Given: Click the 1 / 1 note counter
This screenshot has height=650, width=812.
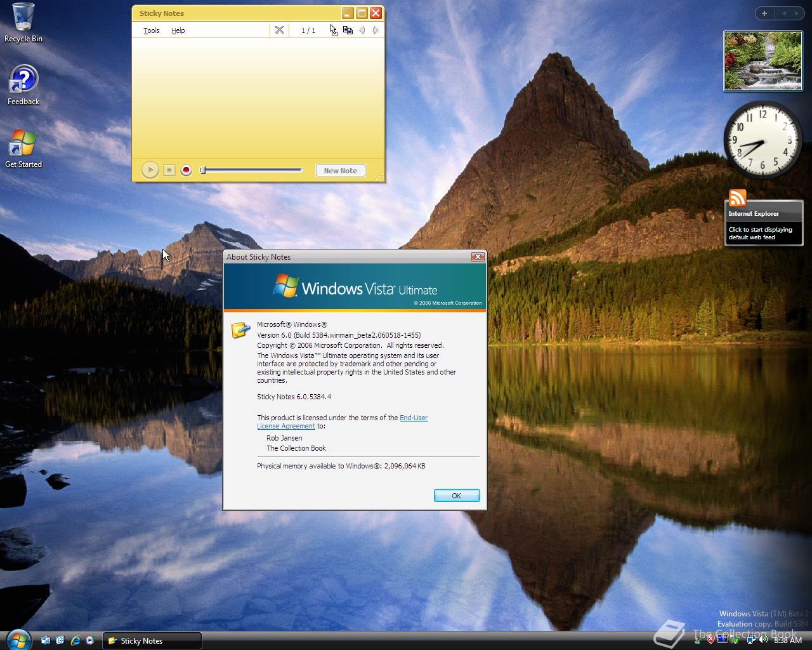Looking at the screenshot, I should (308, 30).
